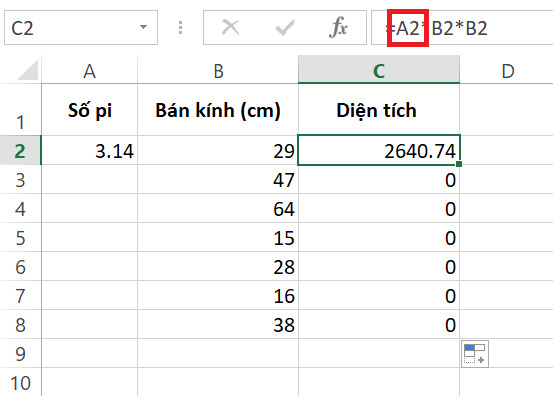The height and width of the screenshot is (396, 553).
Task: Click cell B4 containing 64
Action: [x=218, y=208]
